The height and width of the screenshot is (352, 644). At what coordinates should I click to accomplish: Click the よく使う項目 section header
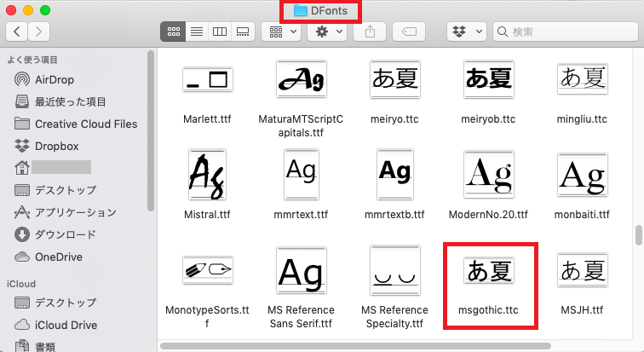click(x=32, y=60)
